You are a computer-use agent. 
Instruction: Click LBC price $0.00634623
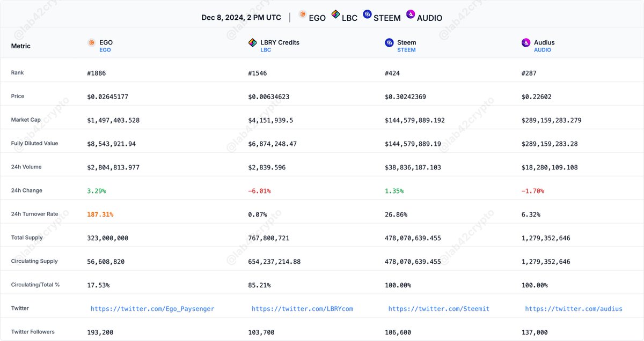coord(269,97)
